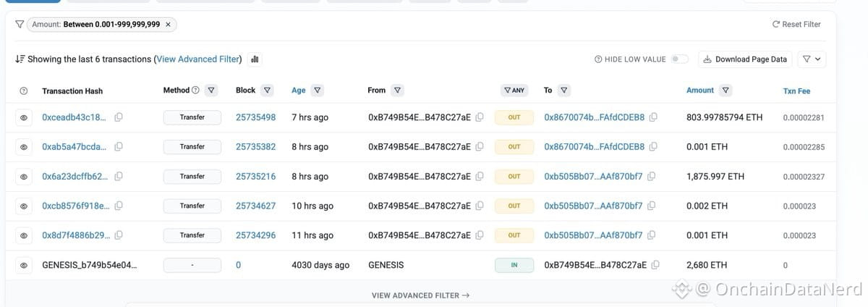Copy From address in block 25735498 row
This screenshot has width=868, height=307.
click(480, 117)
